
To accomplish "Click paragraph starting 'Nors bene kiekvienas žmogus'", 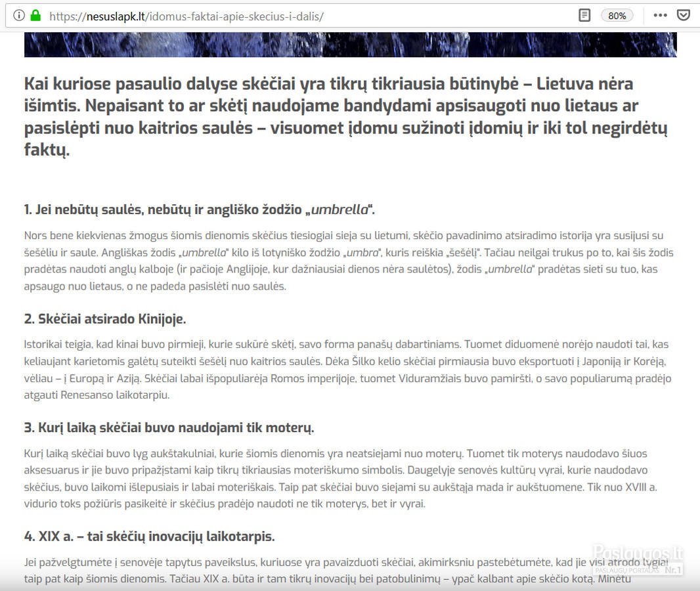I will [349, 261].
